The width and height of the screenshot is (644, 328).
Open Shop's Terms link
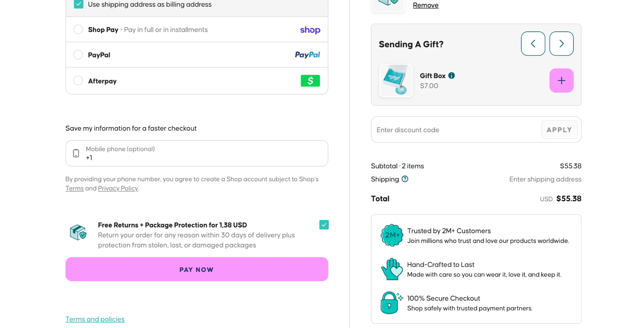coord(74,188)
